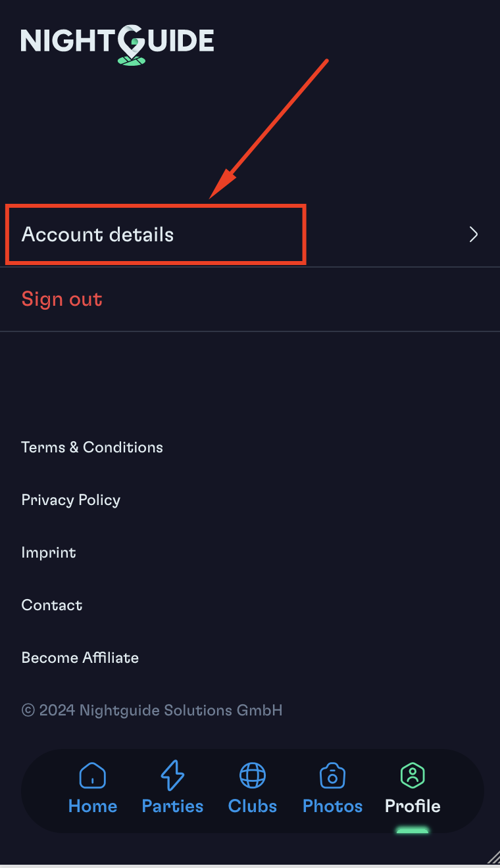Viewport: 500px width, 868px height.
Task: Select the Become Affiliate link
Action: [x=80, y=658]
